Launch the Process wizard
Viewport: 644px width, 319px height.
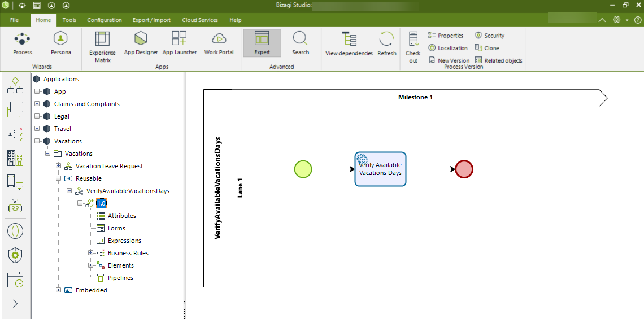[23, 43]
